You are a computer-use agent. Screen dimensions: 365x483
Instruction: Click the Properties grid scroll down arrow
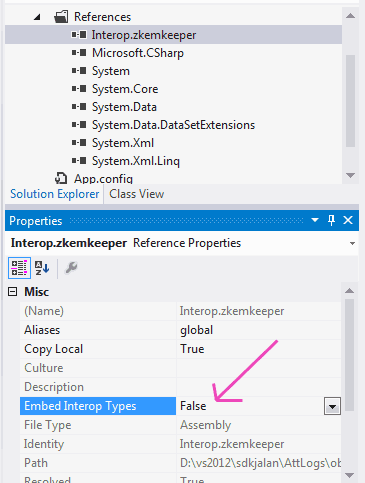point(350,475)
